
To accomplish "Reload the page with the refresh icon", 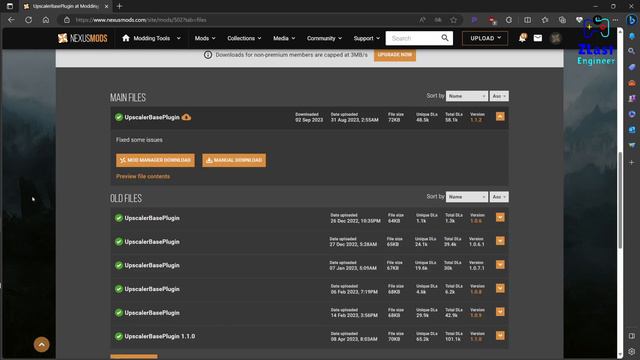I will pos(28,20).
